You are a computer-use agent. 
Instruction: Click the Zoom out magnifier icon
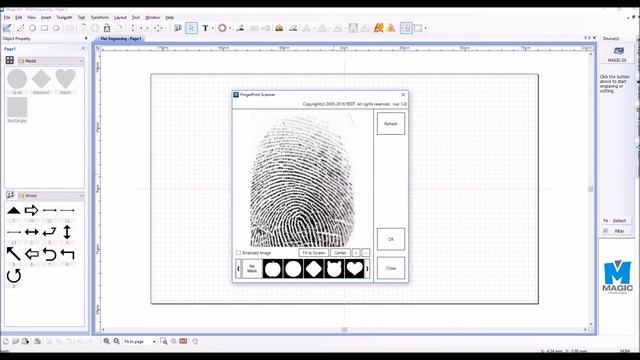[116, 341]
